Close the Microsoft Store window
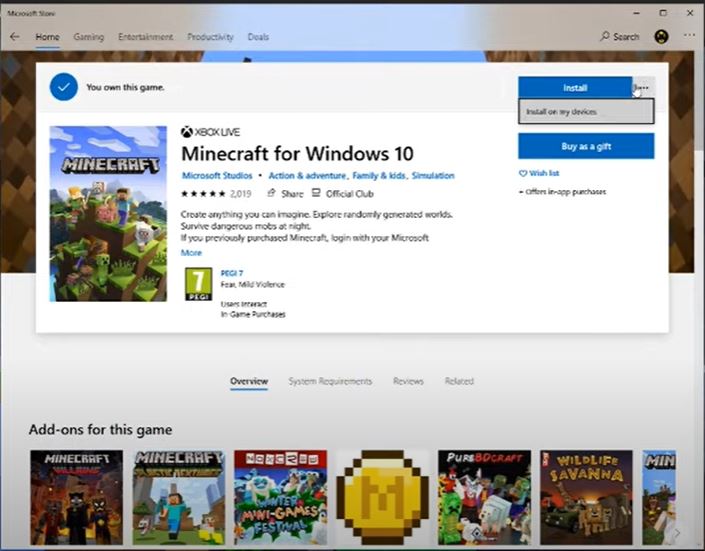Viewport: 705px width, 551px height. coord(690,13)
